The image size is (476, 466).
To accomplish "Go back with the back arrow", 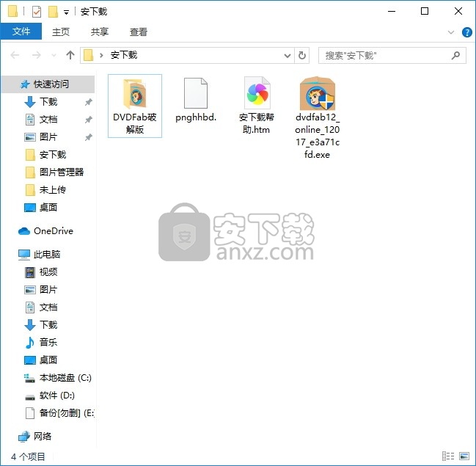I will coord(15,55).
